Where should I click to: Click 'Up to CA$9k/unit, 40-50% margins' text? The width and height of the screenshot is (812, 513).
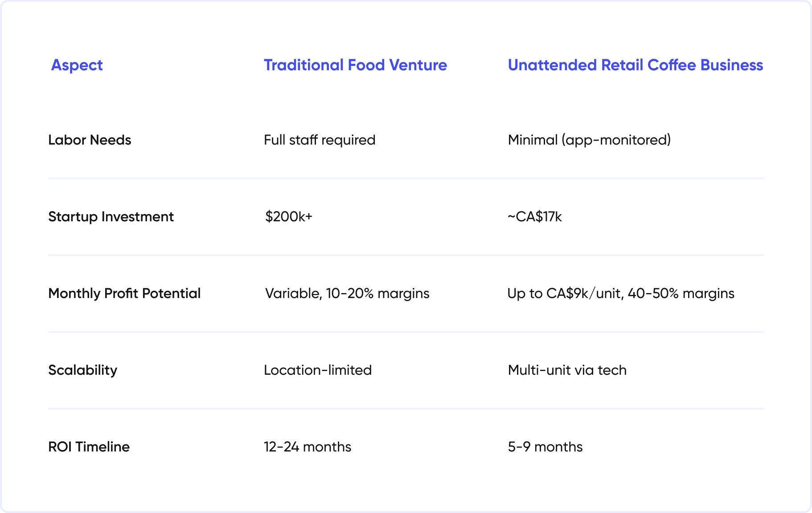tap(620, 294)
